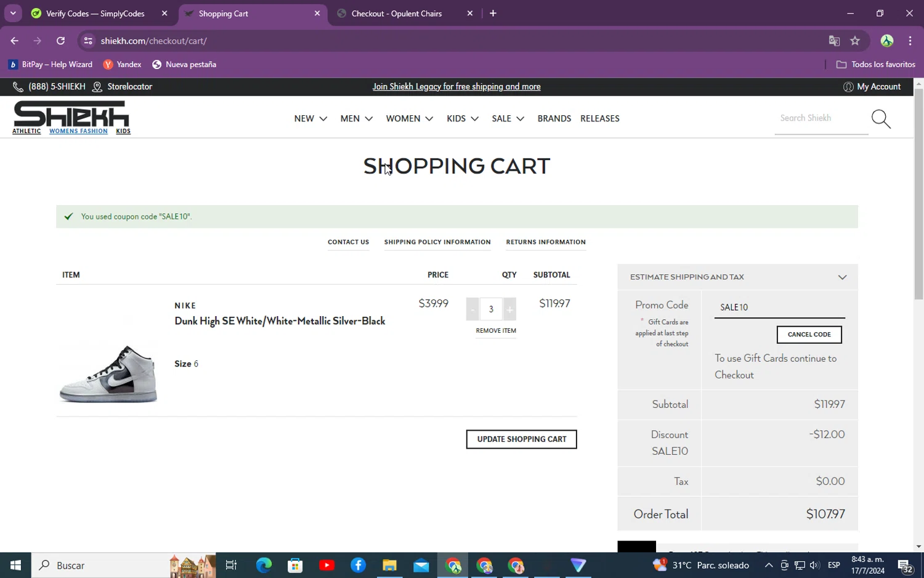Image resolution: width=924 pixels, height=578 pixels.
Task: Open Windows Start menu
Action: pos(15,565)
